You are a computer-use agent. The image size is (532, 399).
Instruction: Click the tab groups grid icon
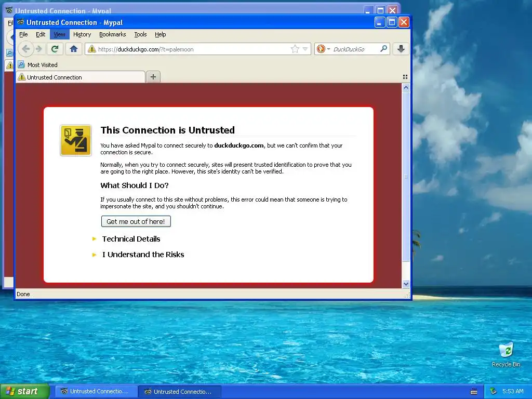(405, 77)
